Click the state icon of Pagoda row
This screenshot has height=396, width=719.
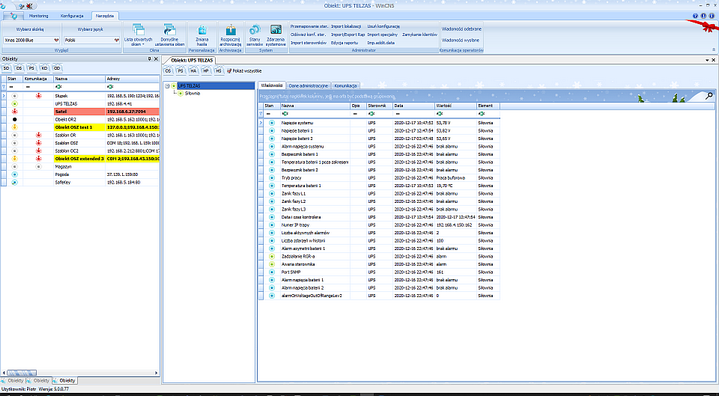(x=14, y=175)
